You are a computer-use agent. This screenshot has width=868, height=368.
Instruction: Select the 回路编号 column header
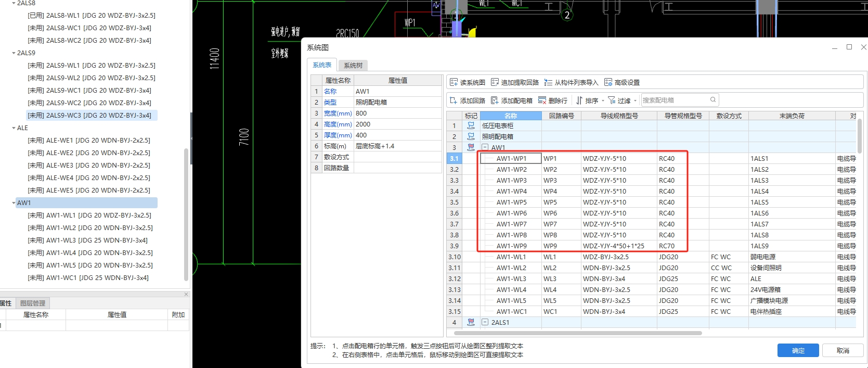[x=561, y=116]
